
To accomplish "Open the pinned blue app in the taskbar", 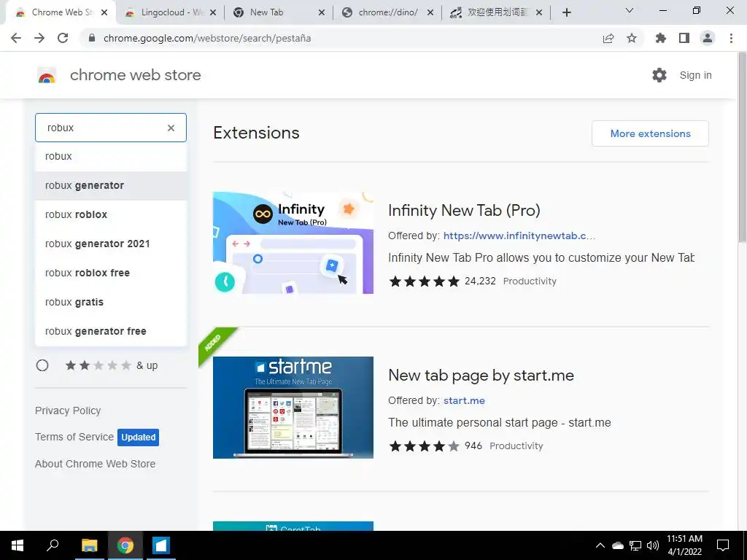I will [x=161, y=545].
